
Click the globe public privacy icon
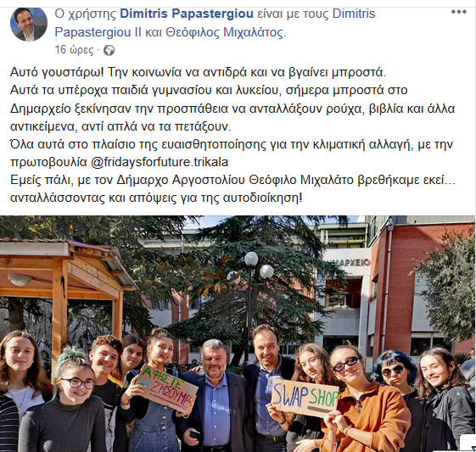point(109,50)
